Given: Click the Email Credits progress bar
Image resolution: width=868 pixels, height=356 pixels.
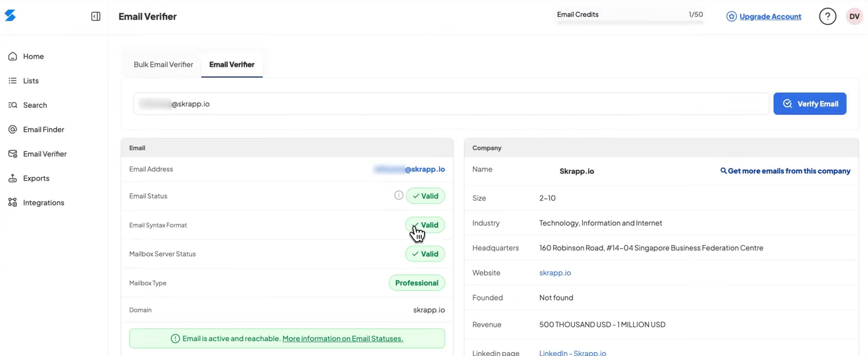Looking at the screenshot, I should 630,22.
